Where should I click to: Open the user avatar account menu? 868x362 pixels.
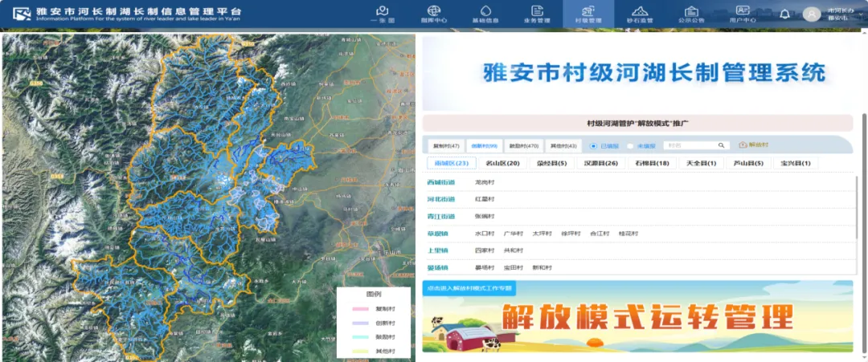pyautogui.click(x=812, y=14)
